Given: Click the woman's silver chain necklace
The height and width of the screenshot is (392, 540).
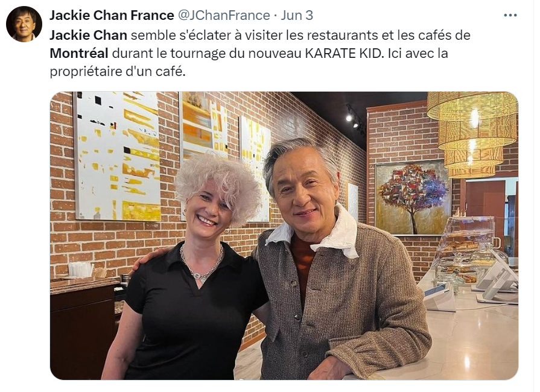Looking at the screenshot, I should pyautogui.click(x=202, y=265).
